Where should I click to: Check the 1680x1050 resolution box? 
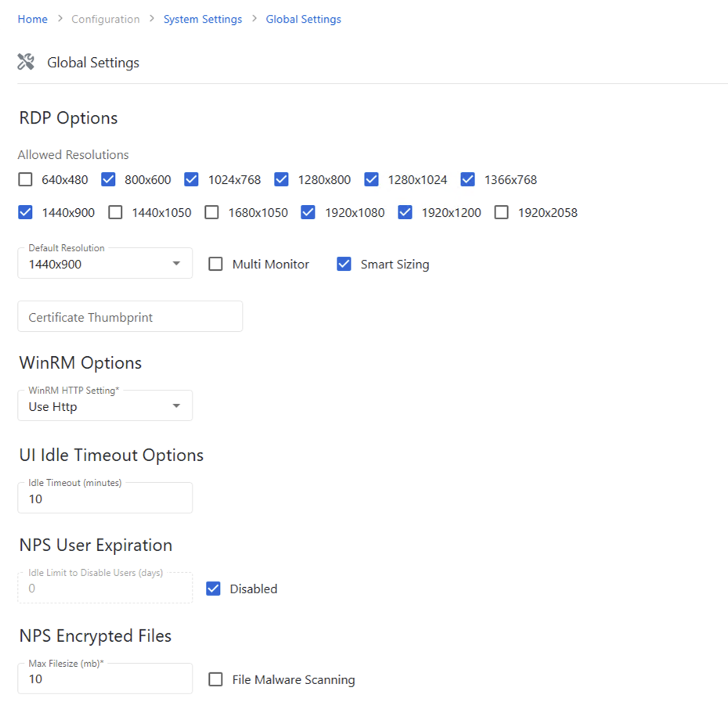tap(212, 212)
